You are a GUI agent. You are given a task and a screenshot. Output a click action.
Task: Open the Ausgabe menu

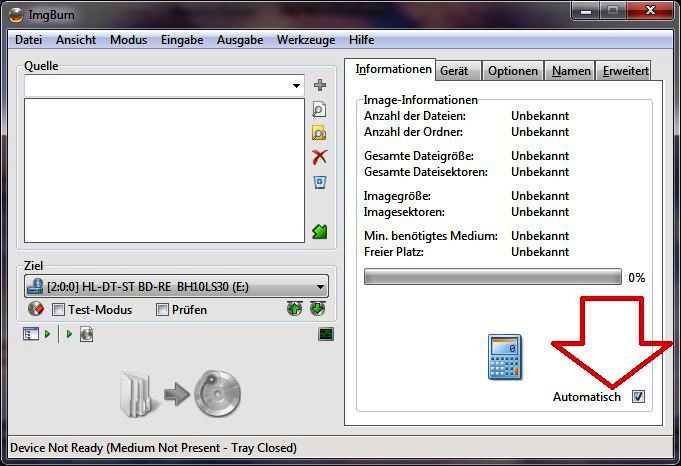(240, 40)
